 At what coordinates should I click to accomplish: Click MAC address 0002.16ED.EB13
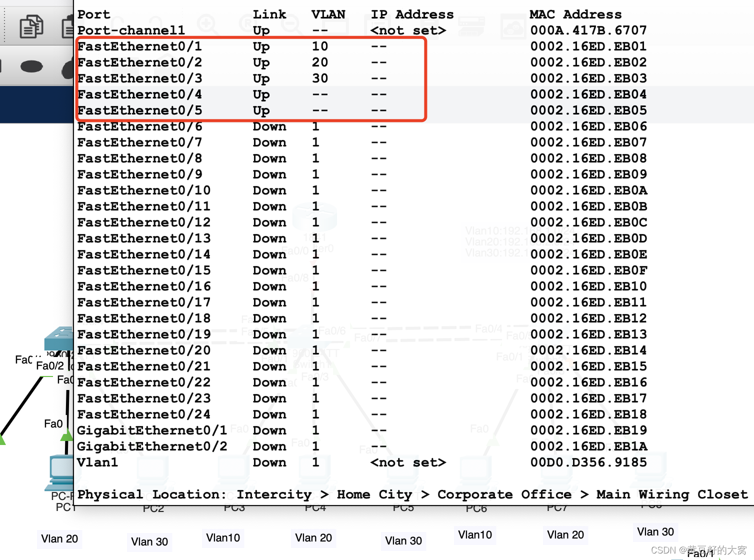coord(588,334)
